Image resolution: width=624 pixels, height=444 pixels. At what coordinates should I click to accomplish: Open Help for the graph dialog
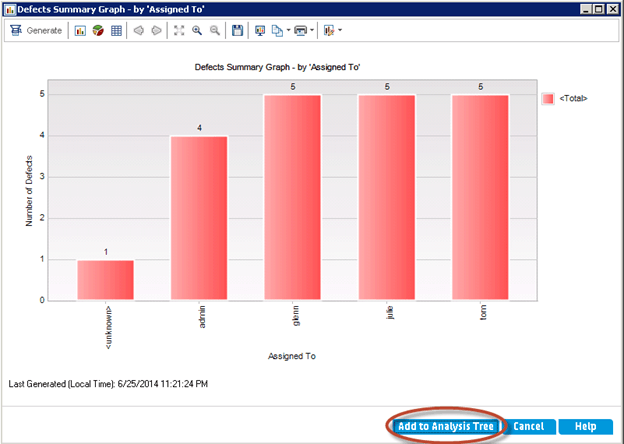(585, 426)
